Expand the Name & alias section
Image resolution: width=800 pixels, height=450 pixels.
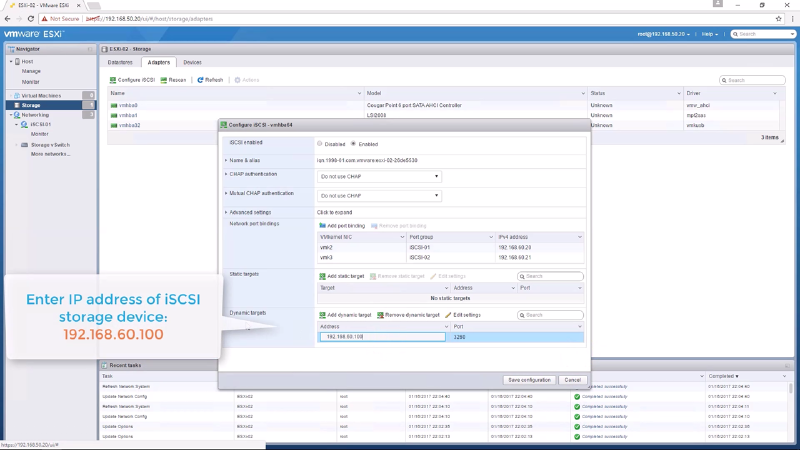pos(226,160)
